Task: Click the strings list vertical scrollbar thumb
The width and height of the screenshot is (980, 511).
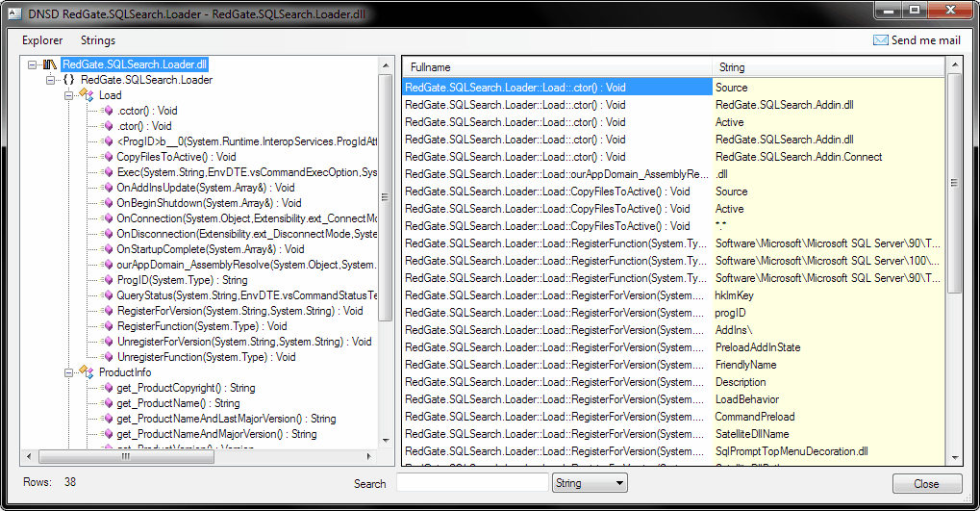Action: click(x=954, y=183)
